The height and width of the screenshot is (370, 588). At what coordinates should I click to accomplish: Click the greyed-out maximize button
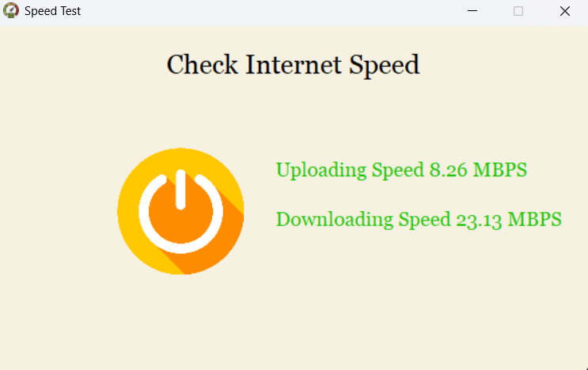click(518, 11)
